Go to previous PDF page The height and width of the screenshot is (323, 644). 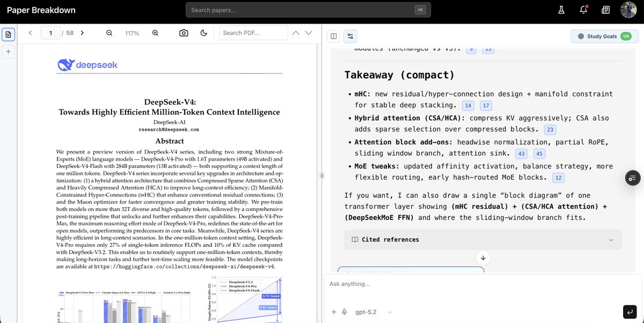(30, 33)
